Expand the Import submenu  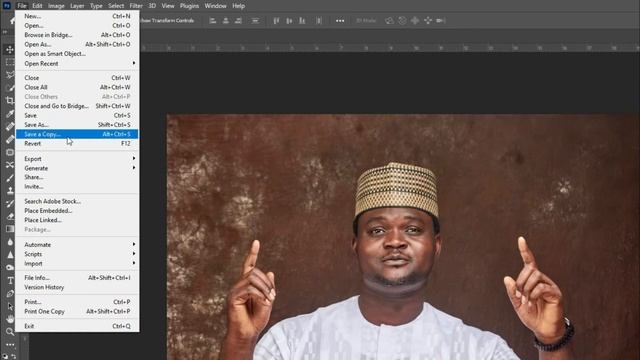pos(77,263)
